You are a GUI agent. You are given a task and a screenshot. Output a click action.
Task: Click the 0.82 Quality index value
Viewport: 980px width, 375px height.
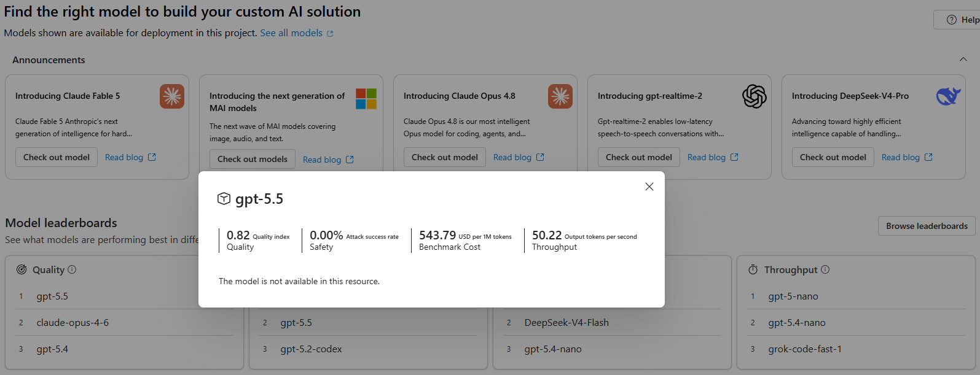[x=238, y=235]
